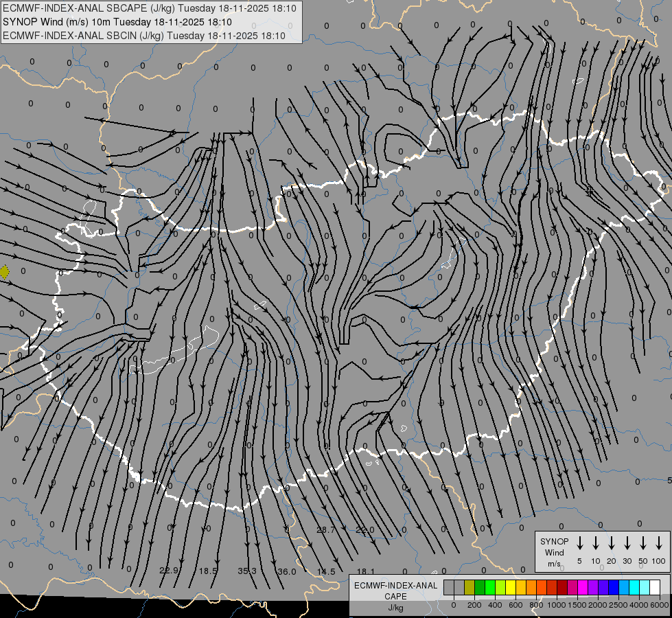
Task: Click the 18.1 value on the map
Action: 366,572
